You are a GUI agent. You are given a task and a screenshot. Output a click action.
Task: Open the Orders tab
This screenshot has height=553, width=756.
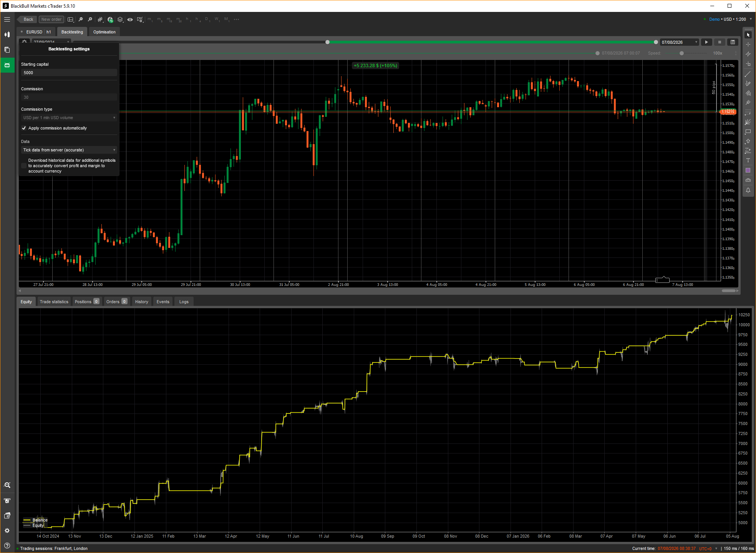point(117,302)
